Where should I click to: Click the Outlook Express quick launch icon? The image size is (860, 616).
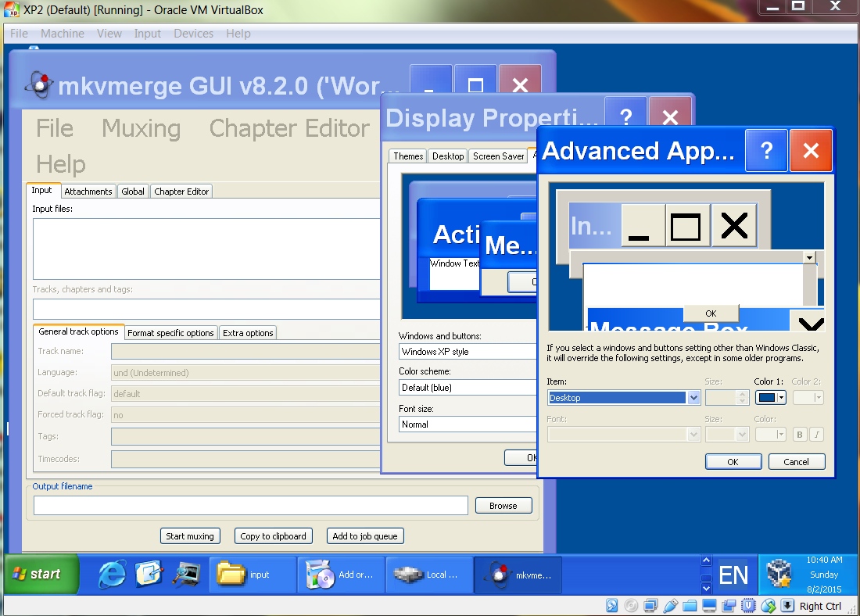149,575
